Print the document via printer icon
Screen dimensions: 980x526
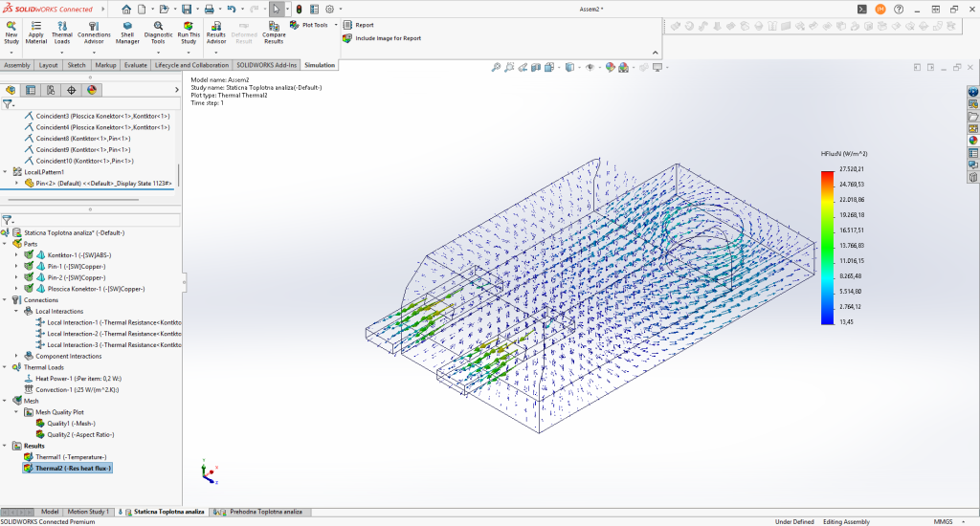point(209,10)
